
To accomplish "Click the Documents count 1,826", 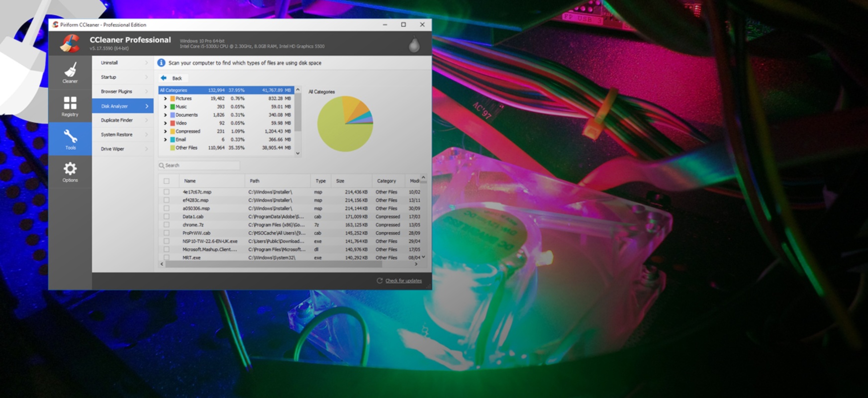I will tap(218, 115).
